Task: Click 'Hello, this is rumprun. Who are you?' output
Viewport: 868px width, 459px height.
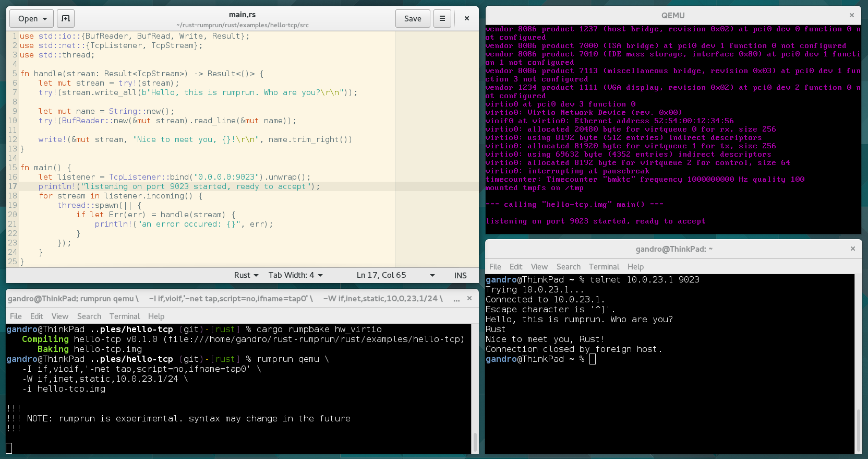Action: pos(579,320)
